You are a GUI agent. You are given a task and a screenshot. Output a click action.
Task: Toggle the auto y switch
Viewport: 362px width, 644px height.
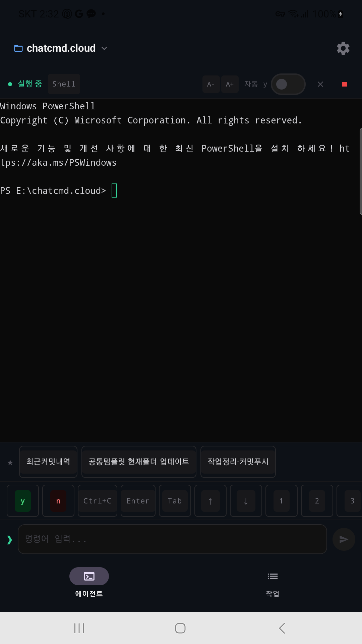[288, 84]
